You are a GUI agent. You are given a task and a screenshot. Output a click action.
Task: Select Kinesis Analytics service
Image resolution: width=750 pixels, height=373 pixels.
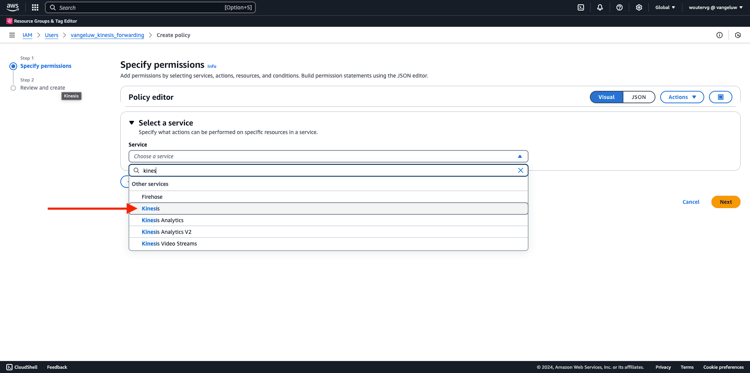click(x=328, y=220)
